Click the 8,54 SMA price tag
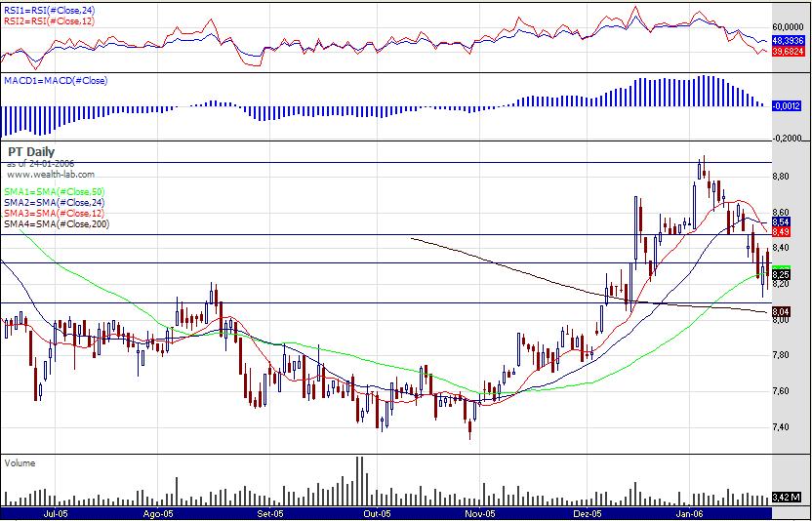This screenshot has width=812, height=521. coord(781,221)
